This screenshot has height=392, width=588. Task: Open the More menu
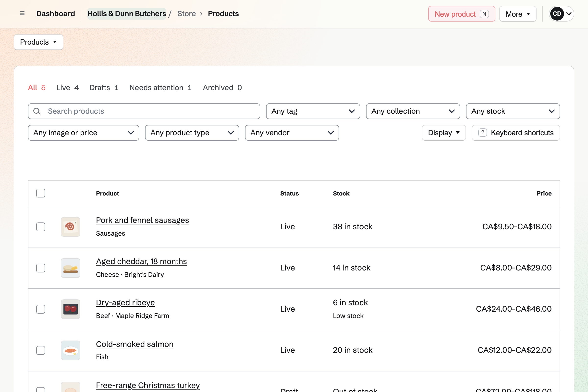click(x=518, y=14)
